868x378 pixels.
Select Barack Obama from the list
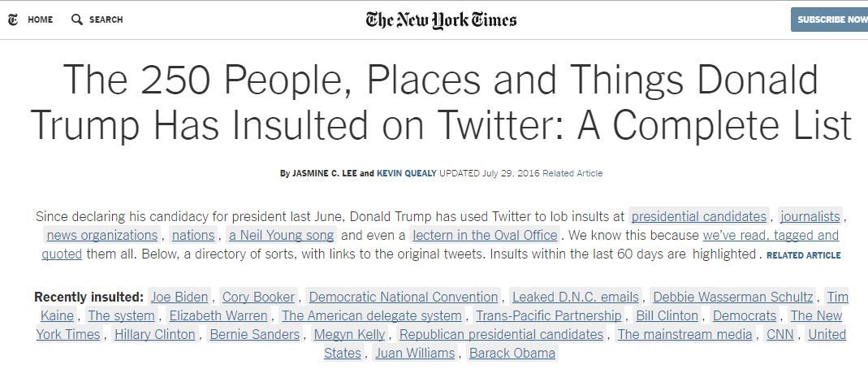pos(512,354)
